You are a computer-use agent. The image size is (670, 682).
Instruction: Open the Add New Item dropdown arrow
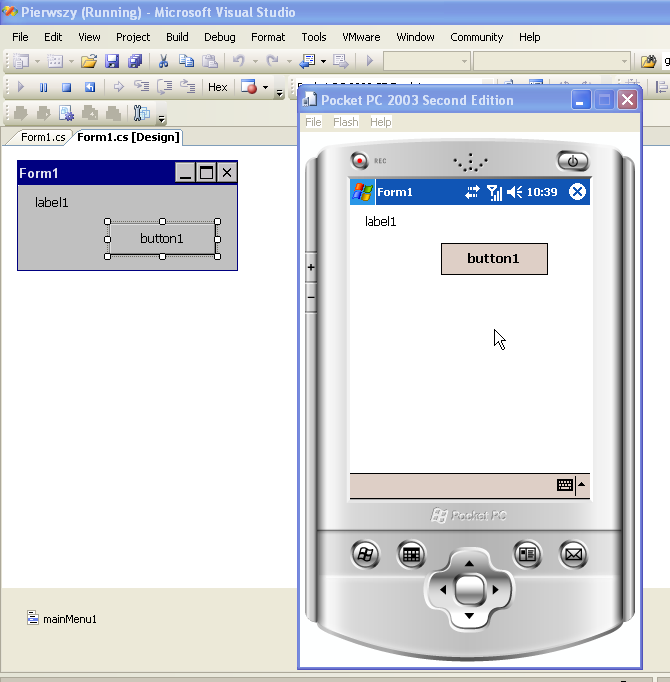71,61
